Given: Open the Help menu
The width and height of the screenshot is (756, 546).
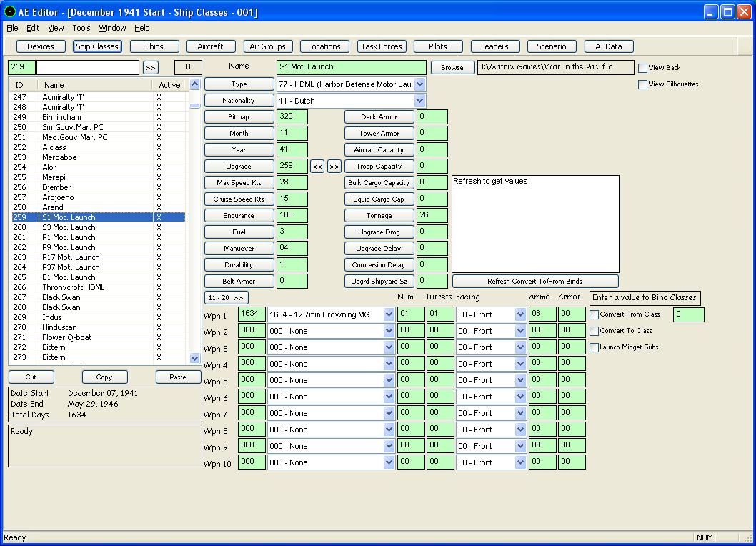Looking at the screenshot, I should (x=141, y=28).
